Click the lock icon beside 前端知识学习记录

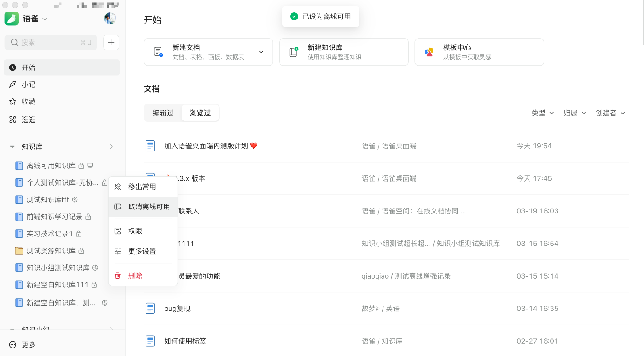click(x=88, y=217)
